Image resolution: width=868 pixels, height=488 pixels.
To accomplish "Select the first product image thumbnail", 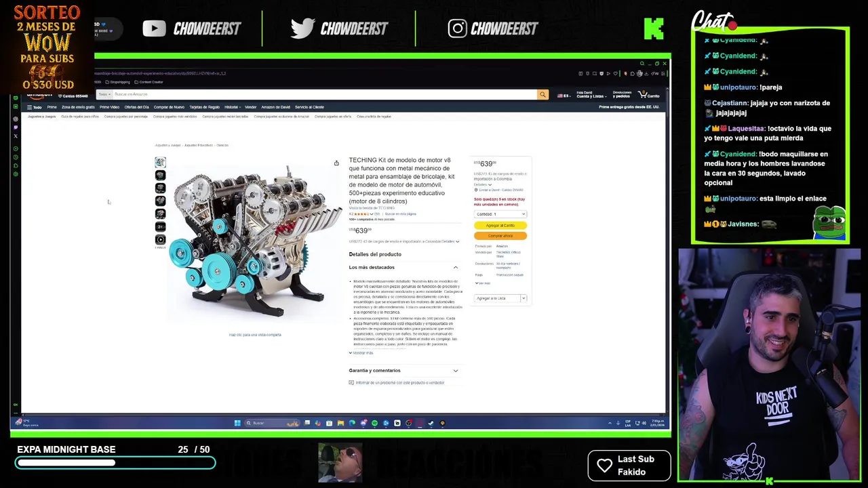I will click(160, 162).
